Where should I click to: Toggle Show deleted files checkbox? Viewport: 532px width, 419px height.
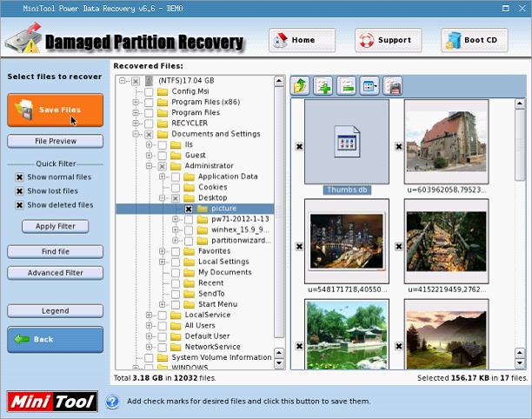click(20, 205)
